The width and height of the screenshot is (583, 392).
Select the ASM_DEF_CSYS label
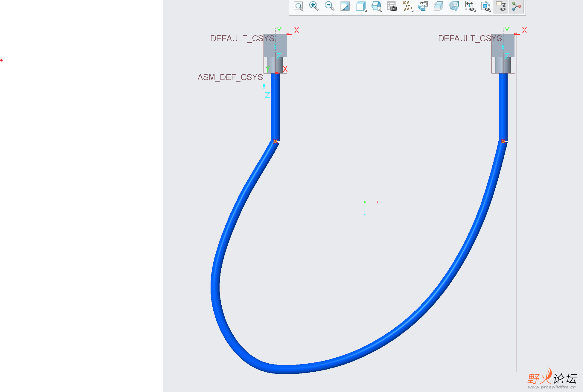230,77
